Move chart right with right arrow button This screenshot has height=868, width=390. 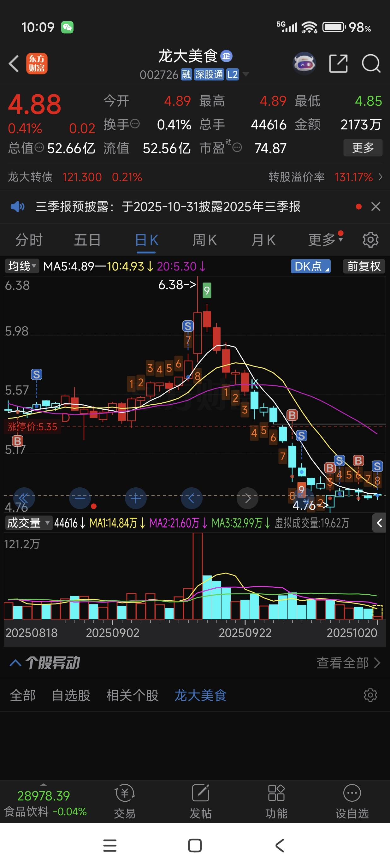point(248,498)
